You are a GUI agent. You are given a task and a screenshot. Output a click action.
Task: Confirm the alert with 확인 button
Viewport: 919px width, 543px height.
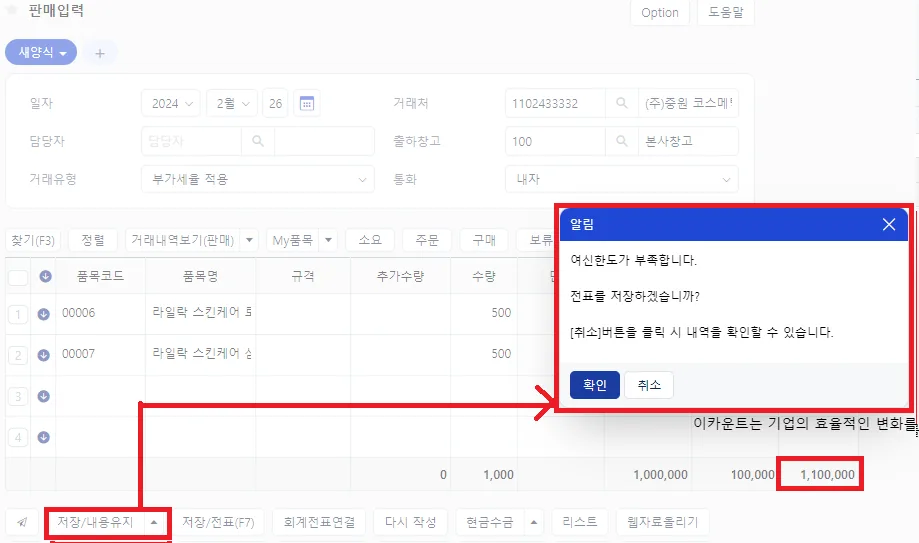click(594, 385)
